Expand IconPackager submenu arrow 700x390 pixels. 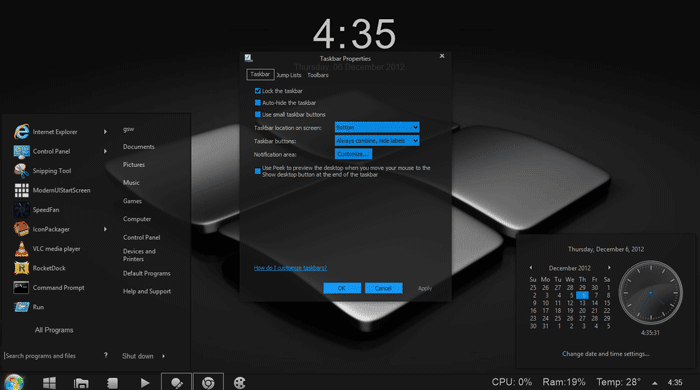pyautogui.click(x=105, y=229)
